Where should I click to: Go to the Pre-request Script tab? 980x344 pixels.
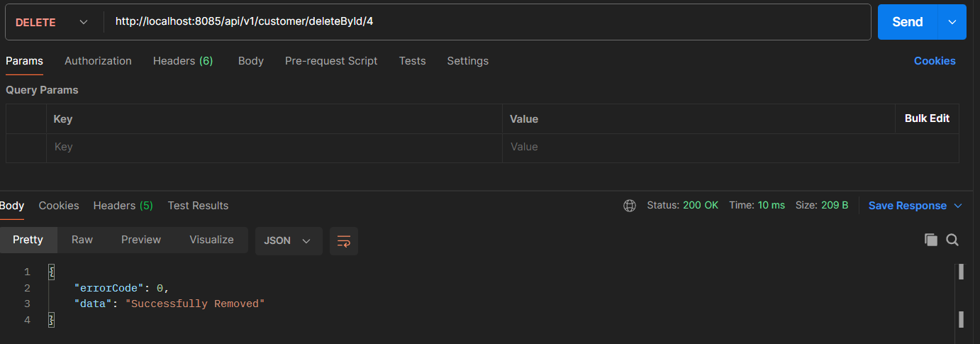point(331,61)
